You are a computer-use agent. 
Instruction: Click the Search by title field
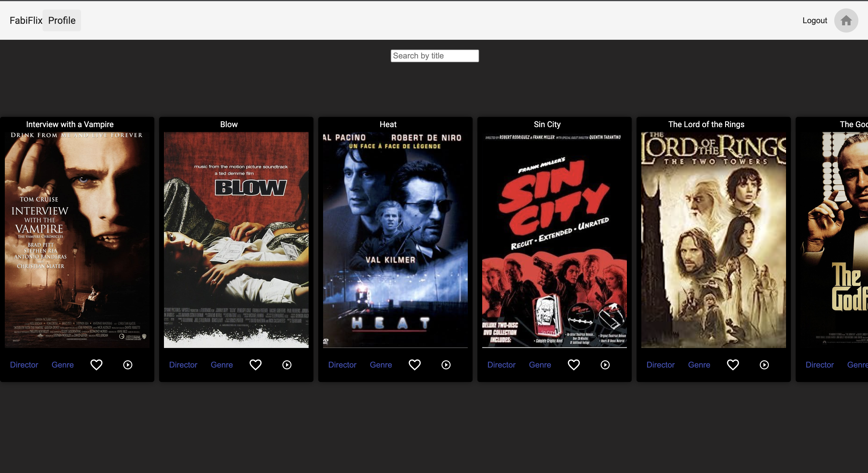(x=434, y=56)
